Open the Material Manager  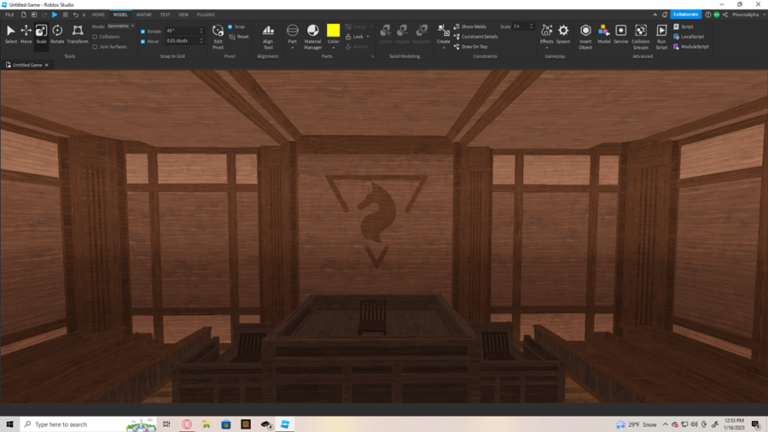click(313, 35)
